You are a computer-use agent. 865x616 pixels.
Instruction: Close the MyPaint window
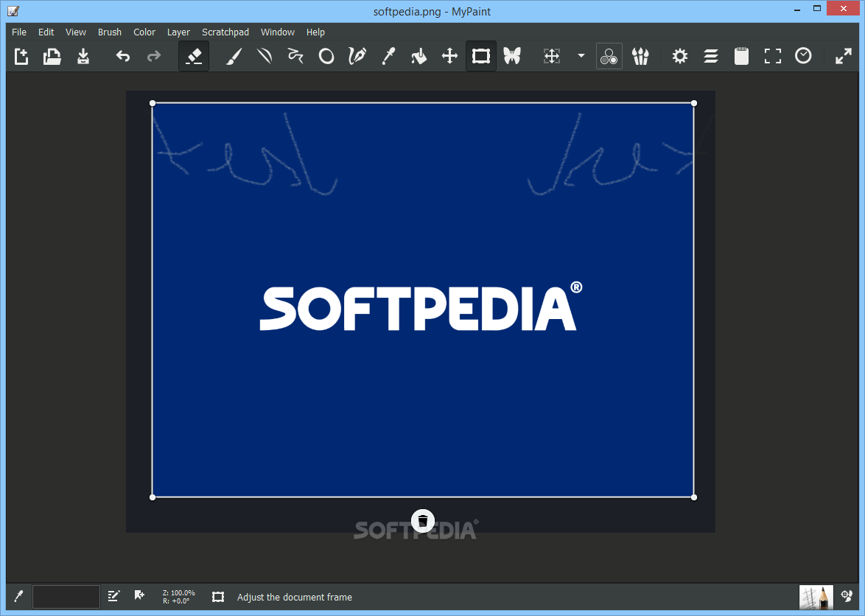click(844, 8)
